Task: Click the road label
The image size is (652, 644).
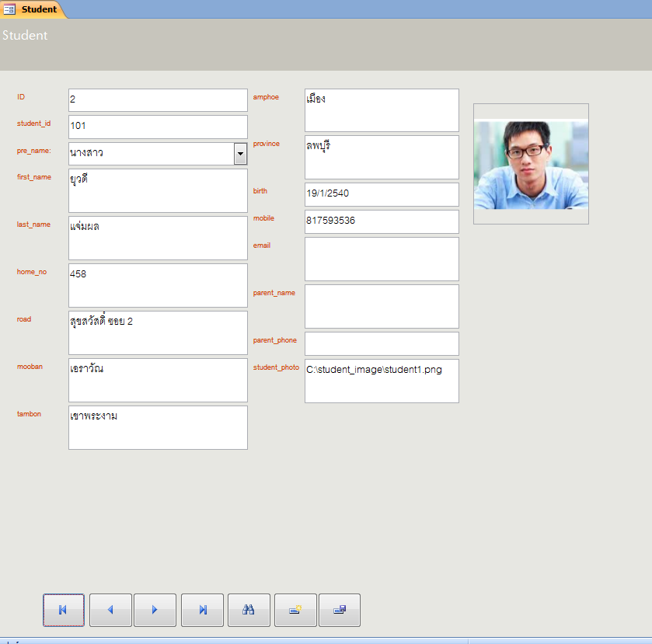Action: click(x=24, y=319)
